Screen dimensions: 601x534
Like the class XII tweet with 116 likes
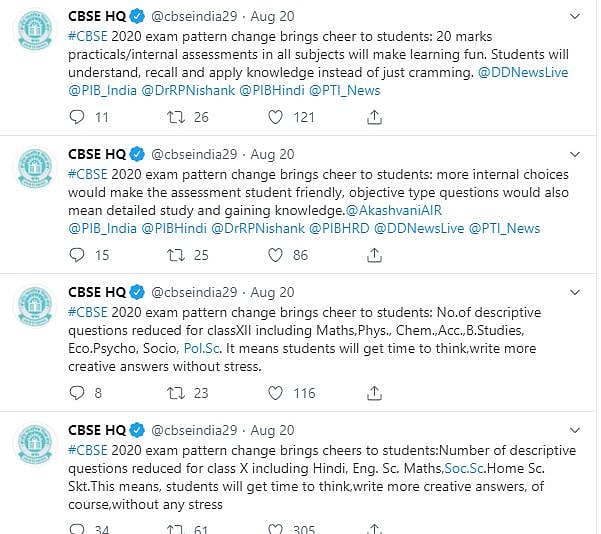tap(275, 393)
